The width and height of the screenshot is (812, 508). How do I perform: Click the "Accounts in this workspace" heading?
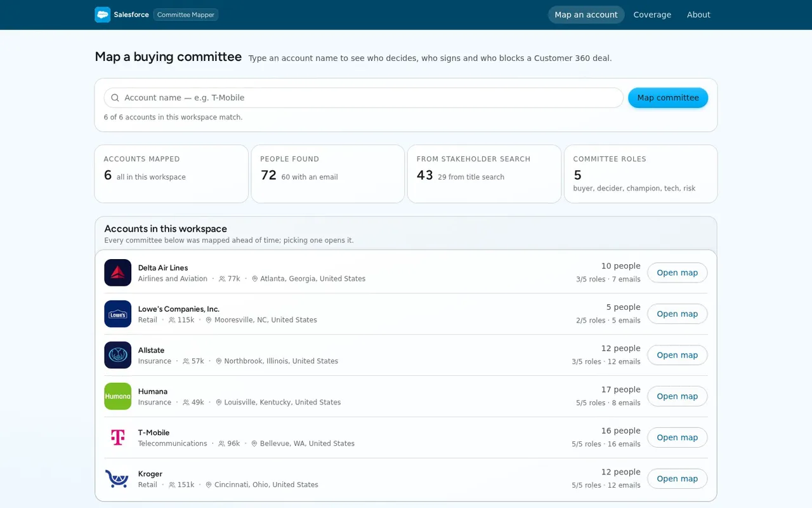pyautogui.click(x=166, y=229)
